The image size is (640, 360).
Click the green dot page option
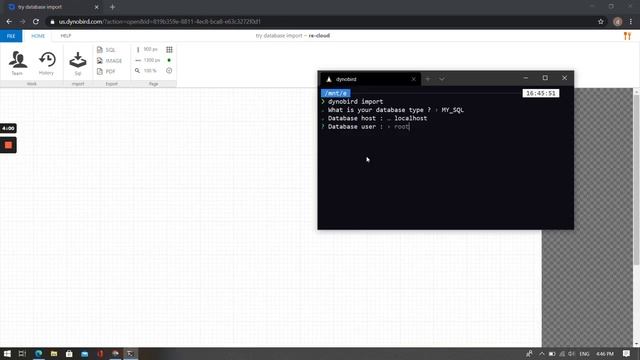(169, 60)
